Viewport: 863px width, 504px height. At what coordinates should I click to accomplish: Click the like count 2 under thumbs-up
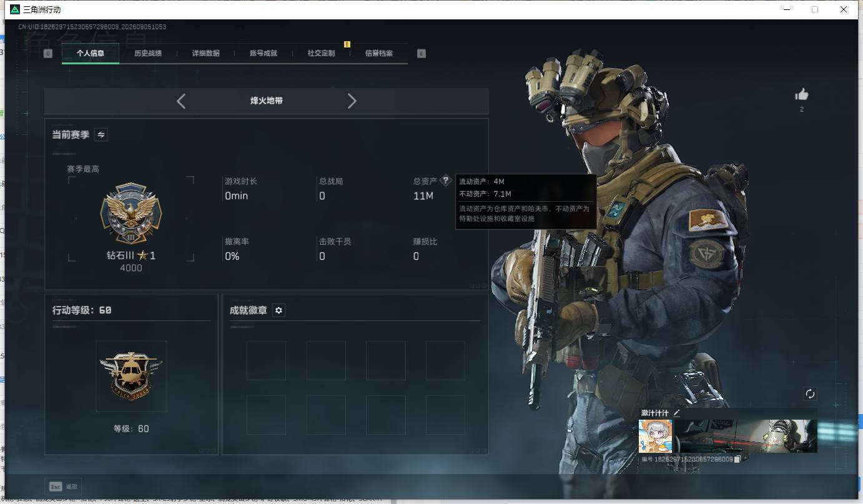click(802, 110)
